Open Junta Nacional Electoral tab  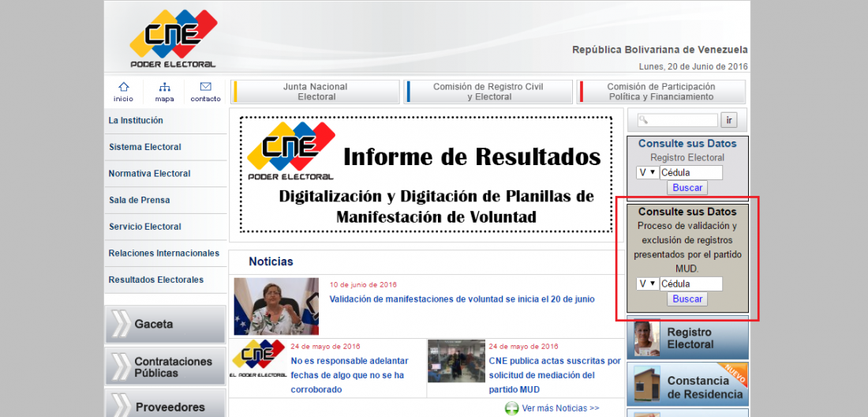[x=315, y=92]
